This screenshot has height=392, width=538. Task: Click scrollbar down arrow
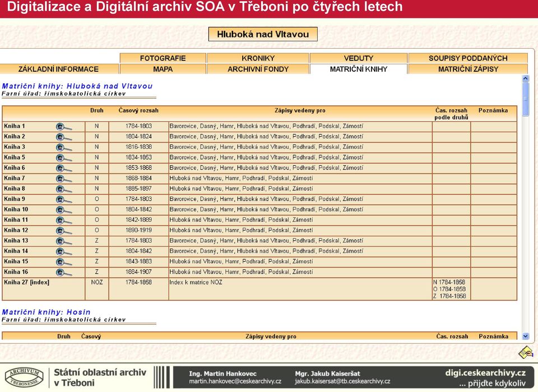tap(525, 337)
